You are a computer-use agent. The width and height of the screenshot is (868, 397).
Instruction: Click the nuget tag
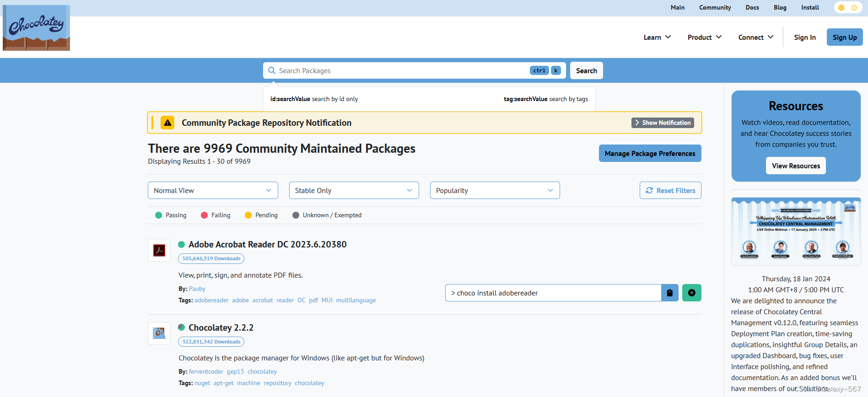(202, 383)
